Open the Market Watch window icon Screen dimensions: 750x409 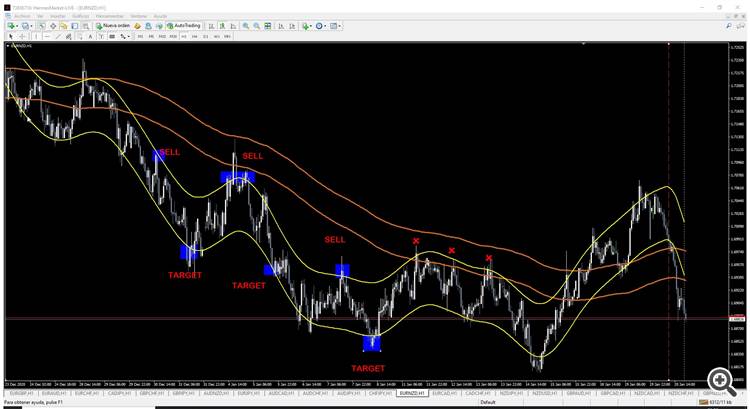(x=42, y=26)
